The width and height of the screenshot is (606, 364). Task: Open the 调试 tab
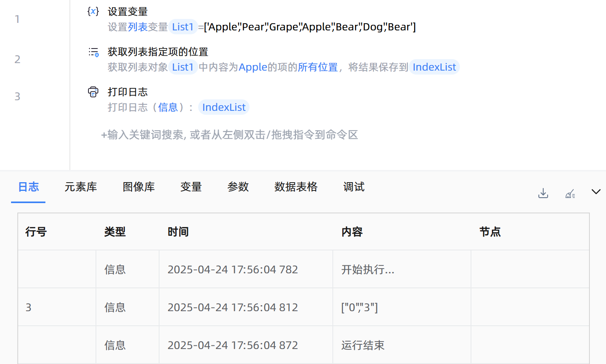[354, 187]
